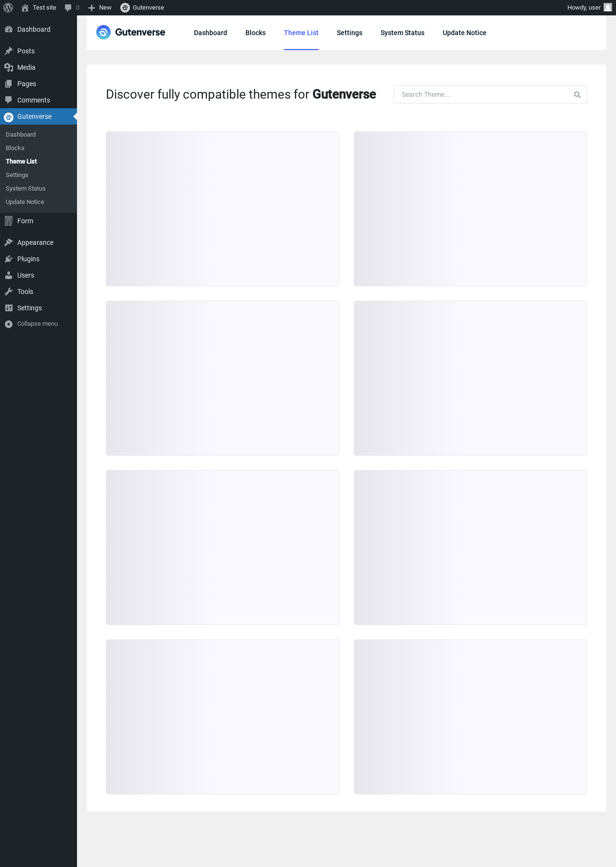The image size is (616, 867).
Task: Open the Howdy, user account menu
Action: [589, 8]
